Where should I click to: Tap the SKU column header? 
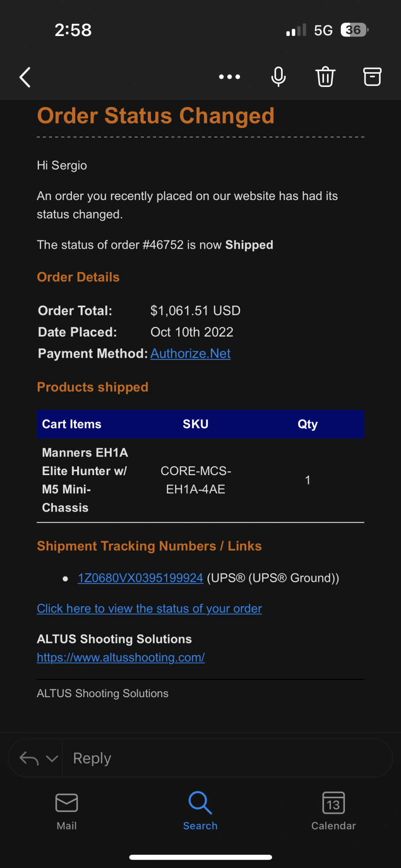click(196, 424)
